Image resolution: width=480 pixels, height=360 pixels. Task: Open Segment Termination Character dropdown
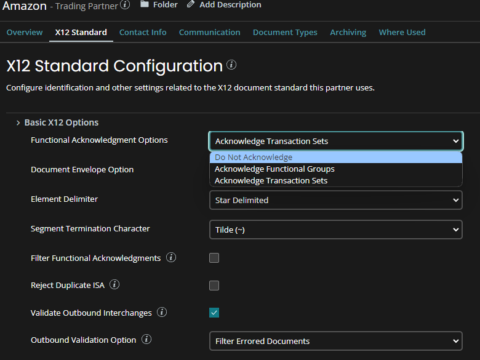tap(336, 230)
